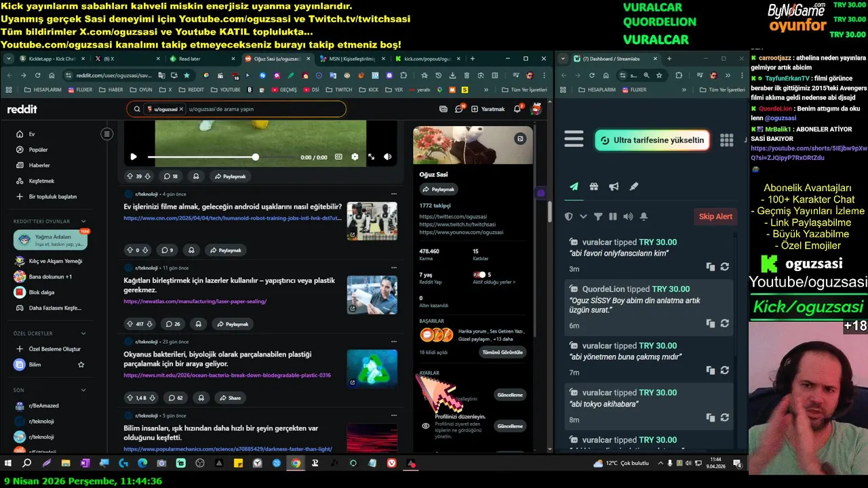The width and height of the screenshot is (868, 488).
Task: Skip the current Streamlabs alert
Action: point(715,216)
